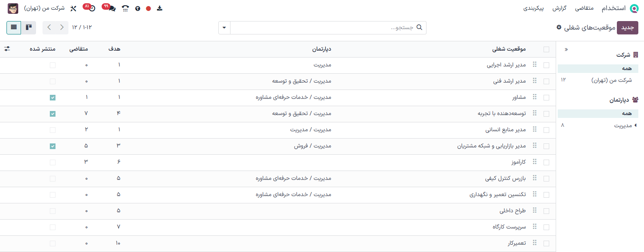Switch to kanban view

[x=29, y=28]
